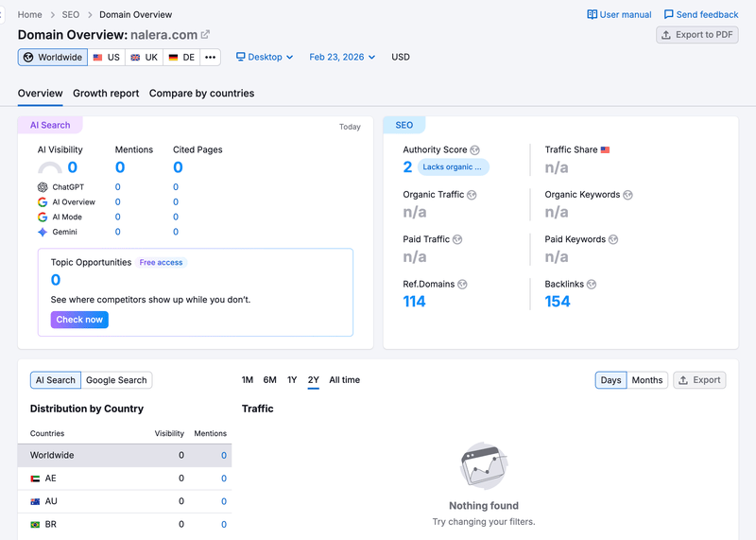Switch database to UK
This screenshot has width=756, height=540.
point(145,57)
